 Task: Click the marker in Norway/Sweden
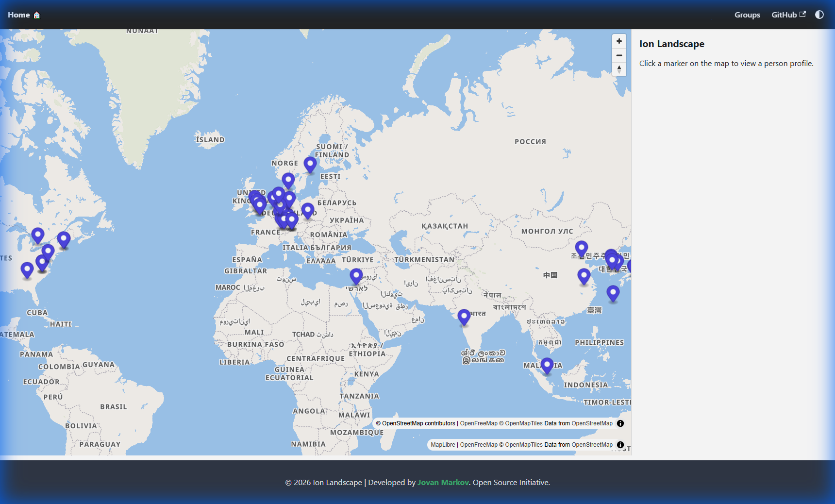pyautogui.click(x=288, y=180)
